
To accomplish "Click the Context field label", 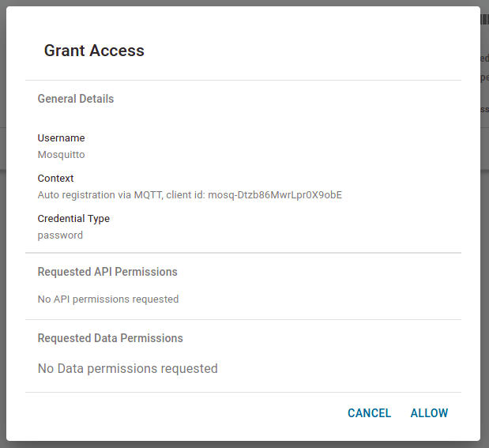I will click(55, 179).
